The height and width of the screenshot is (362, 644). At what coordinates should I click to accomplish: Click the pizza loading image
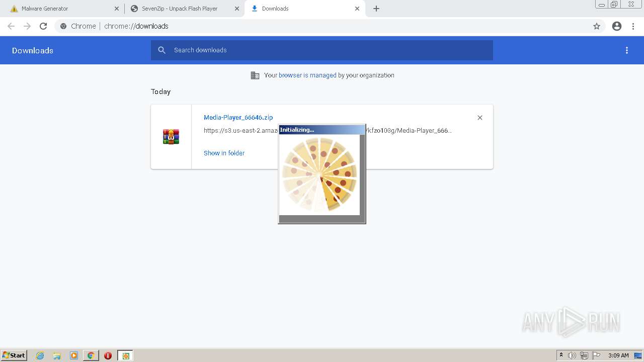(x=319, y=174)
